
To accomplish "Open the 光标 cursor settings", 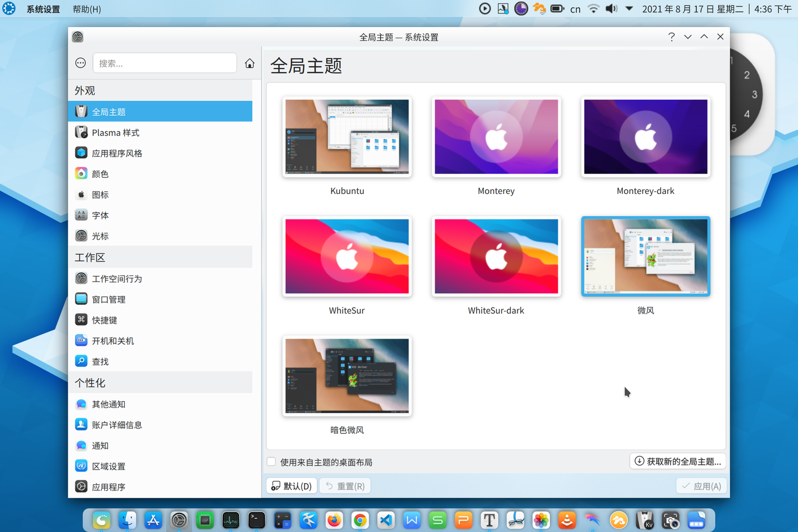I will click(160, 236).
